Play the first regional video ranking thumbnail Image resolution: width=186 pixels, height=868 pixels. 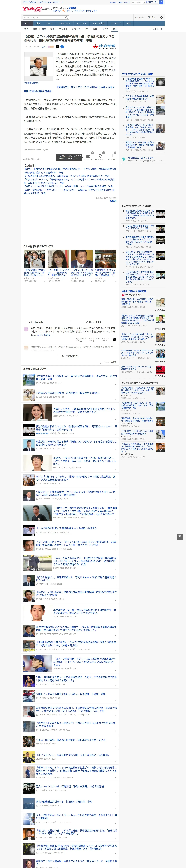click(x=160, y=214)
